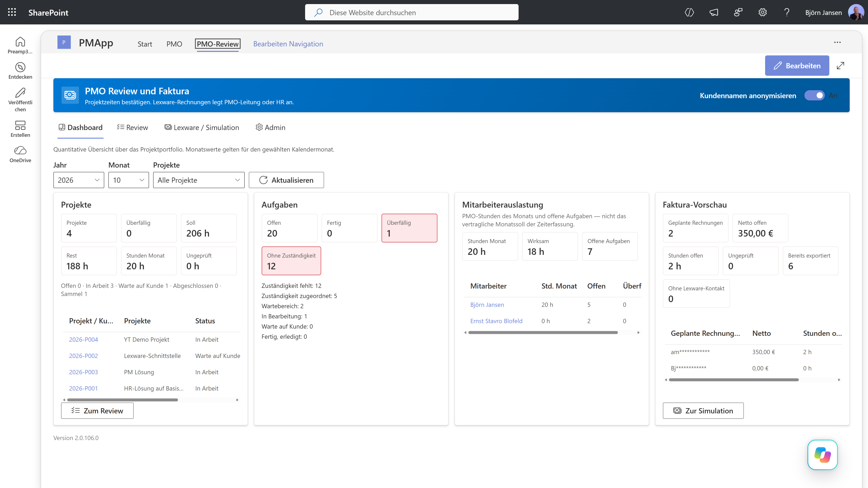The image size is (868, 488).
Task: Open the Jahr dropdown showing 2026
Action: point(78,180)
